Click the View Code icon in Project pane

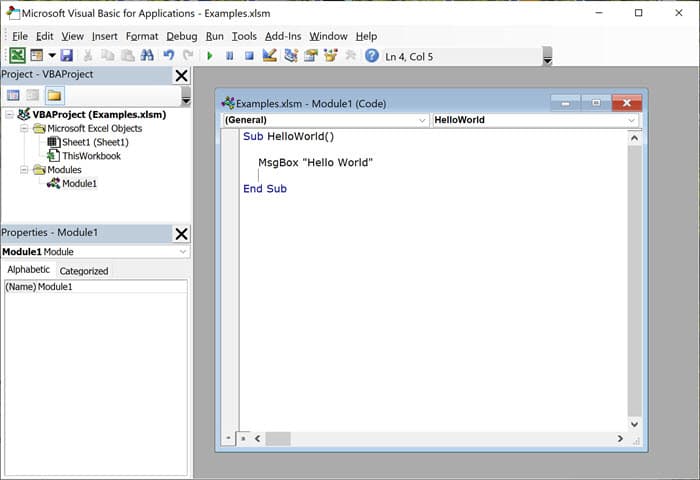(13, 95)
